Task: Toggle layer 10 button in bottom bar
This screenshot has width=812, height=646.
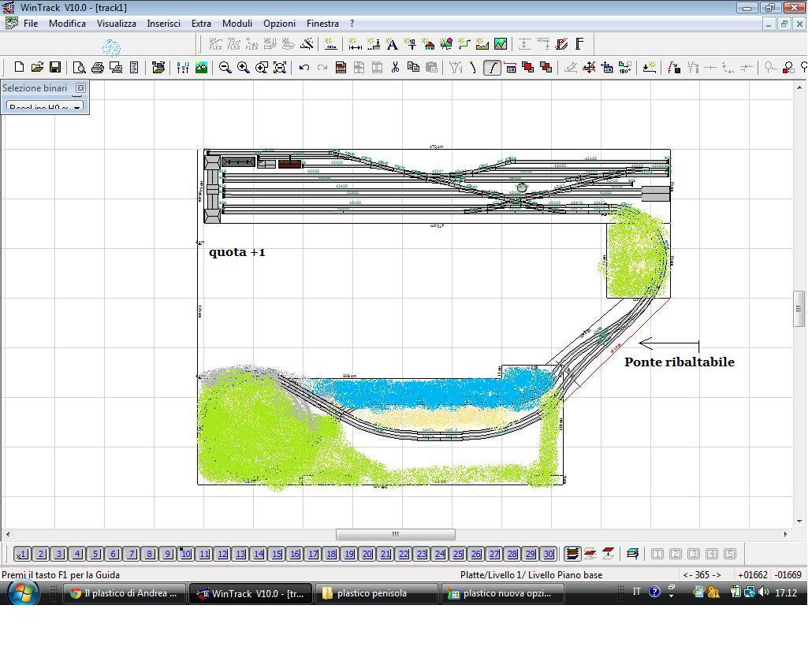Action: point(185,554)
